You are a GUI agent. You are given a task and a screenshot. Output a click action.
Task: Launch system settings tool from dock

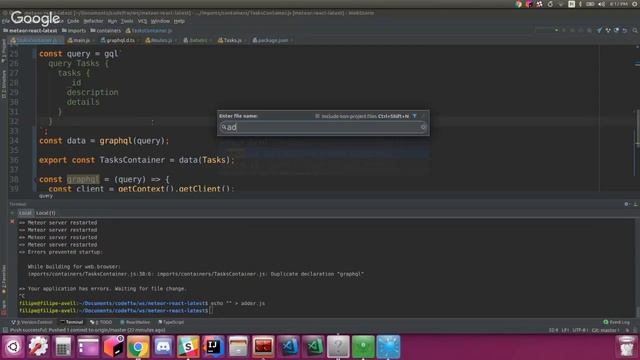point(38,347)
